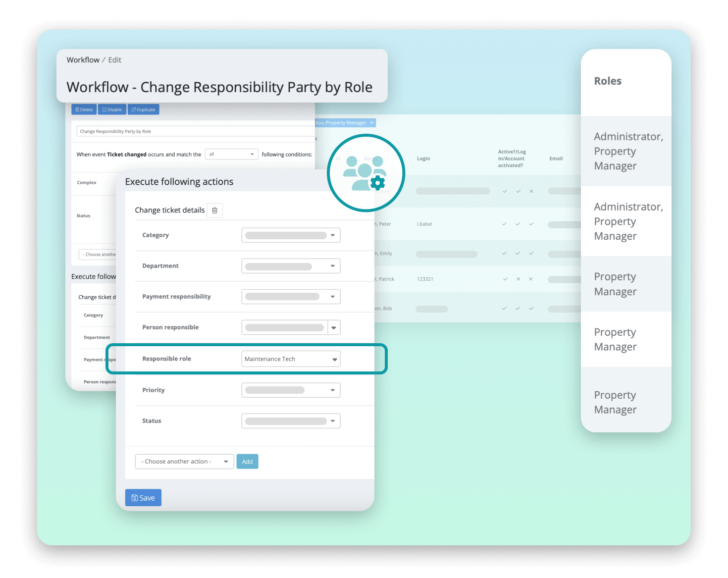This screenshot has width=728, height=578.
Task: Open the Department dropdown
Action: (x=291, y=266)
